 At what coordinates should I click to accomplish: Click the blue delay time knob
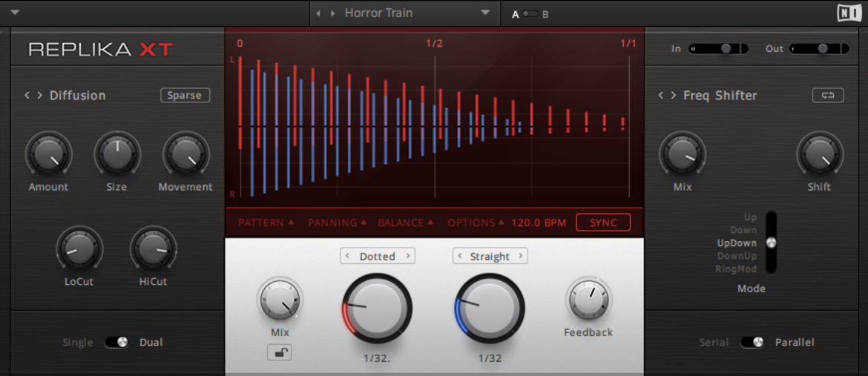490,309
